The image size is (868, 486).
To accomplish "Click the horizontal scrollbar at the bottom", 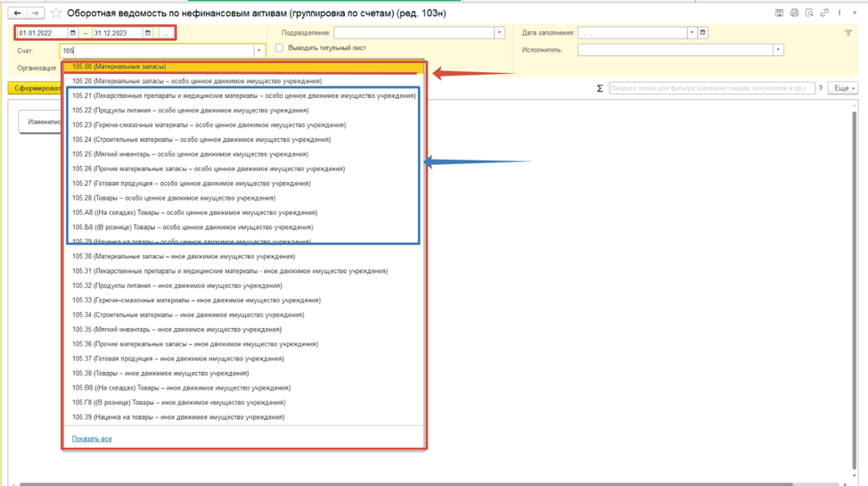I will pos(407,484).
